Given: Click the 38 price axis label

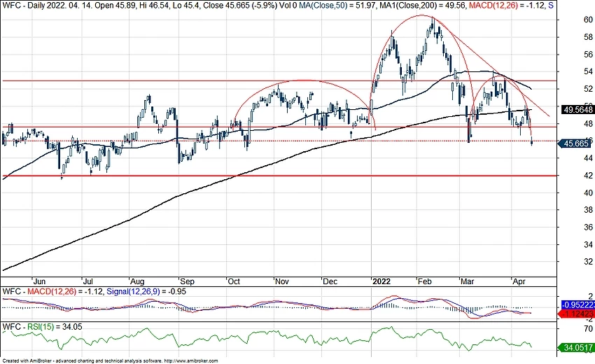Looking at the screenshot, I should 588,210.
